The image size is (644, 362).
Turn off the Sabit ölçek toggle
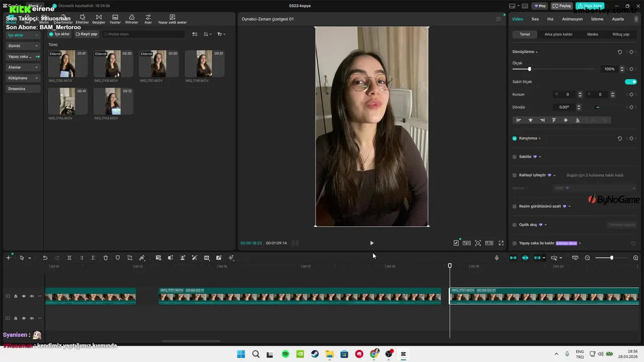(630, 81)
